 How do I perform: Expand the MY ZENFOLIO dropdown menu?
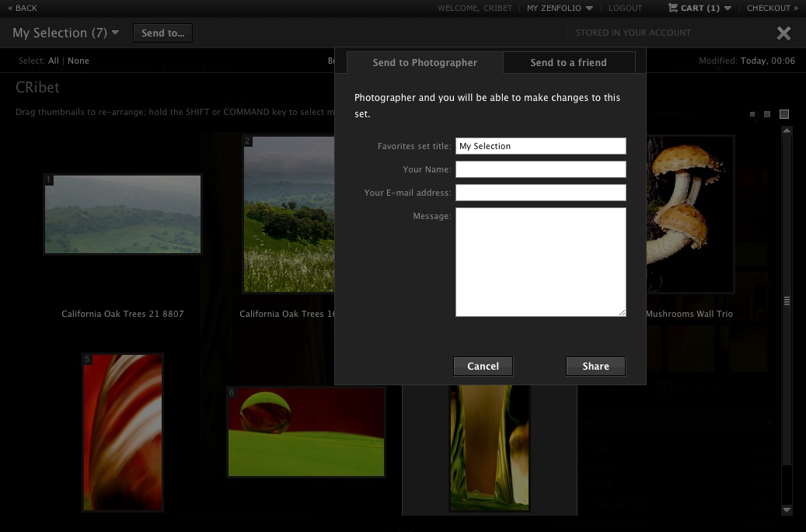554,8
